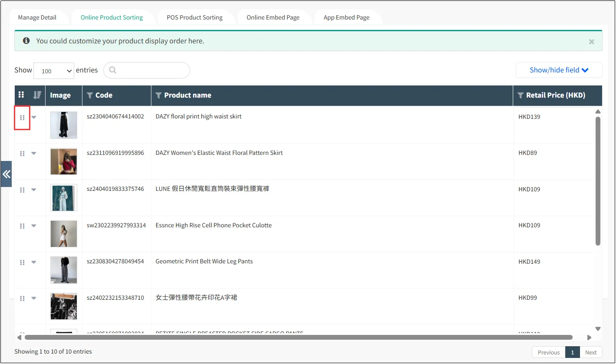Open the Show entries count dropdown
The height and width of the screenshot is (364, 616).
(54, 71)
